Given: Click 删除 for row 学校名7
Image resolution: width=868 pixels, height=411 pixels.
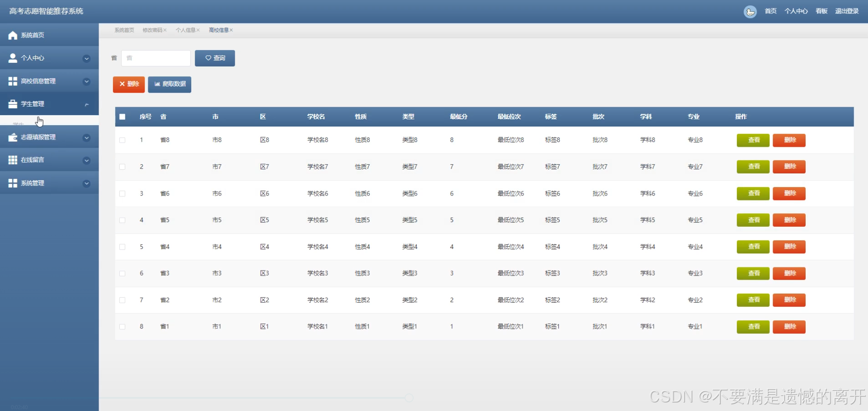Looking at the screenshot, I should 789,167.
